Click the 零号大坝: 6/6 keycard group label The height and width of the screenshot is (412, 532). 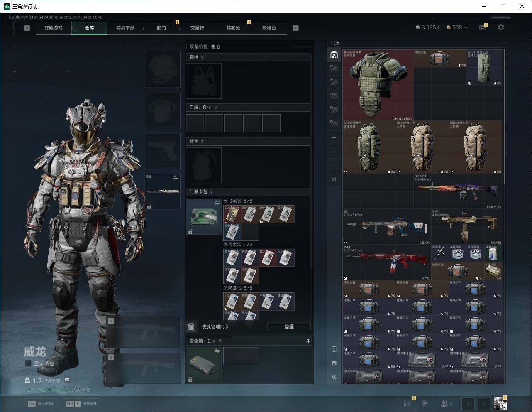[238, 245]
